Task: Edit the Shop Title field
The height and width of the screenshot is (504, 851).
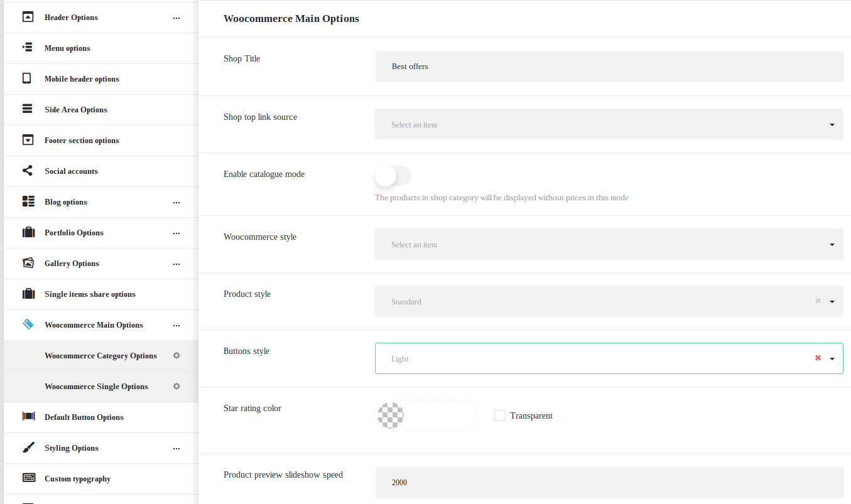Action: pyautogui.click(x=609, y=67)
